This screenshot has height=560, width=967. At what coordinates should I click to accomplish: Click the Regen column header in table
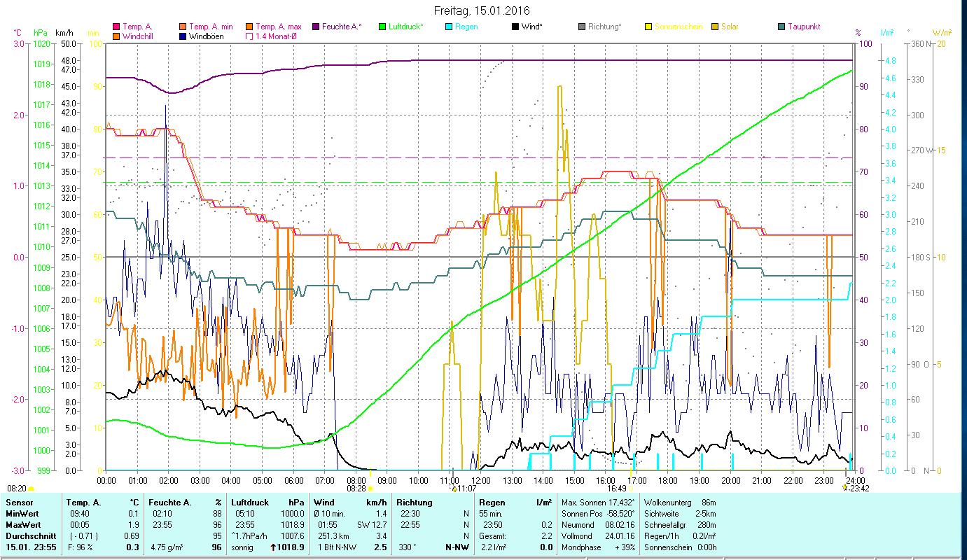point(491,502)
